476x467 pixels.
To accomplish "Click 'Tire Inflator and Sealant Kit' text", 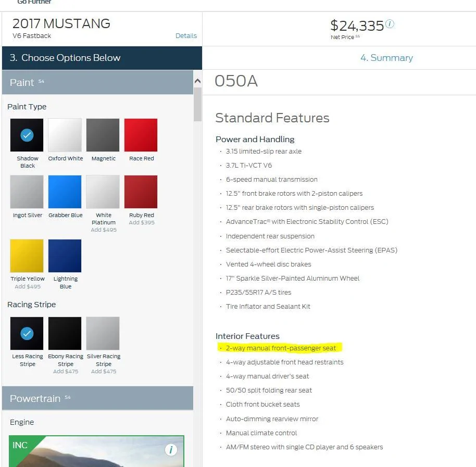I will 268,307.
